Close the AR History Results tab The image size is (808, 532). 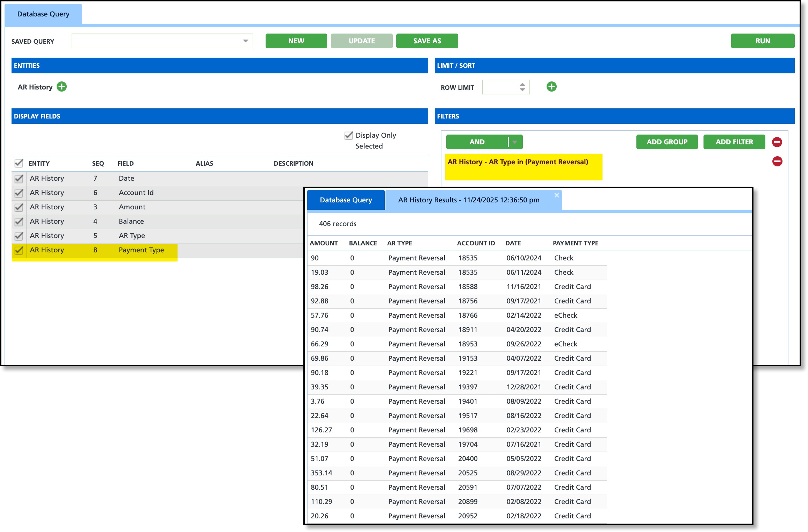click(x=556, y=195)
